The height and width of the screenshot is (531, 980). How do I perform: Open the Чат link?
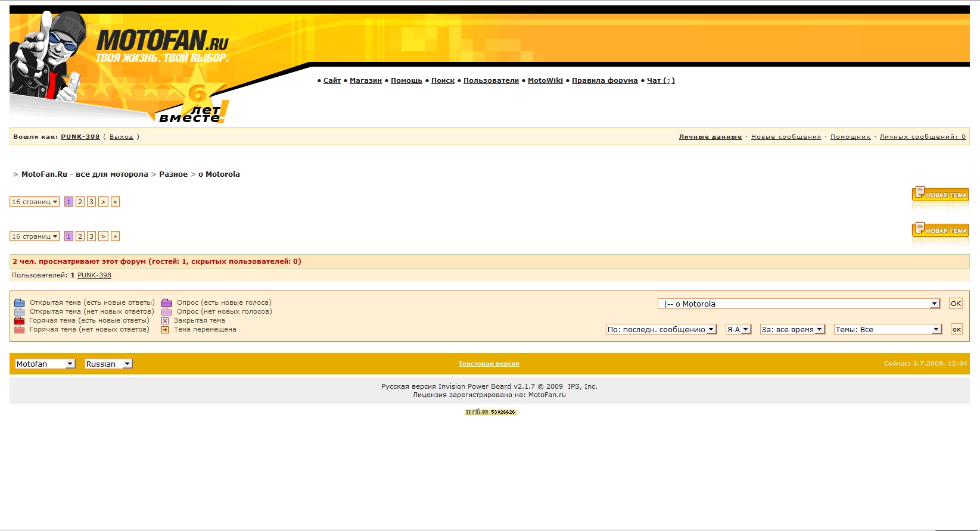[661, 80]
